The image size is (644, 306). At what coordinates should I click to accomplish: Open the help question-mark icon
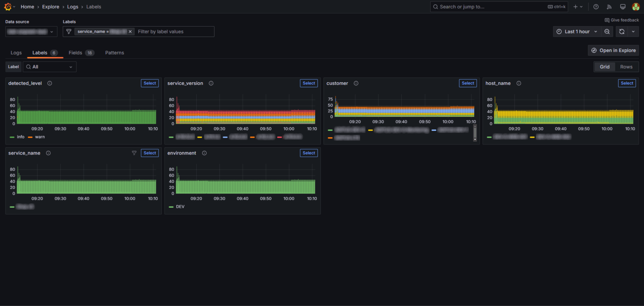click(x=596, y=7)
